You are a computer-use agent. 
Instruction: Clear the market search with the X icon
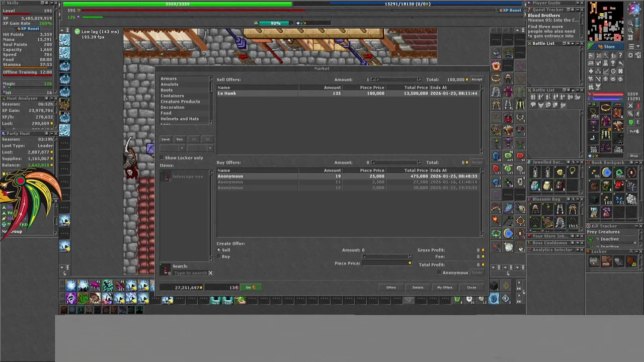pyautogui.click(x=210, y=273)
